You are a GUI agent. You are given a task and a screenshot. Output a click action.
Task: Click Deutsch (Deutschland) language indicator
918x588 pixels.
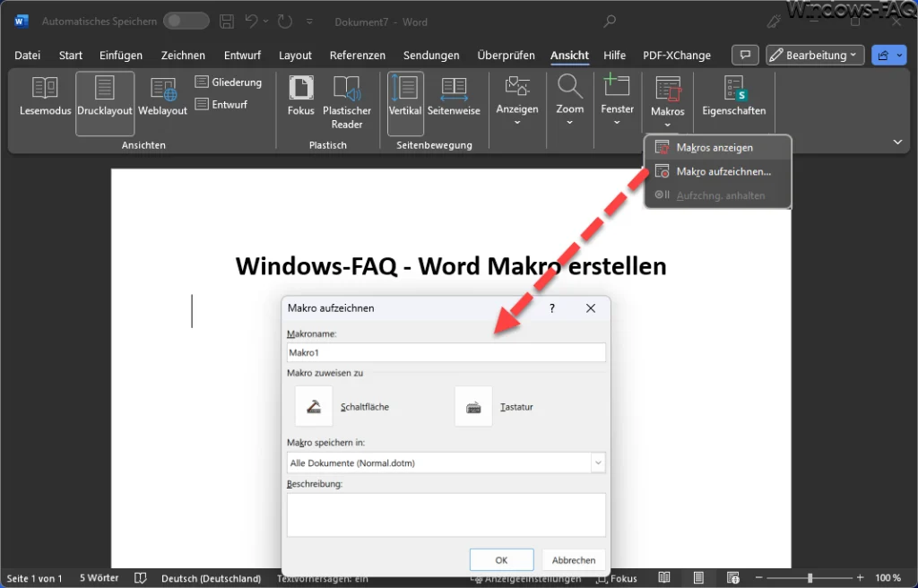coord(211,578)
